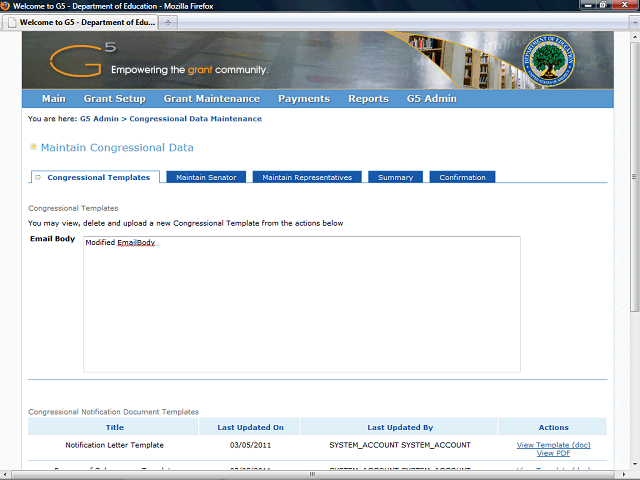The image size is (640, 480).
Task: Click the Notification Letter Template title cell
Action: [x=114, y=445]
